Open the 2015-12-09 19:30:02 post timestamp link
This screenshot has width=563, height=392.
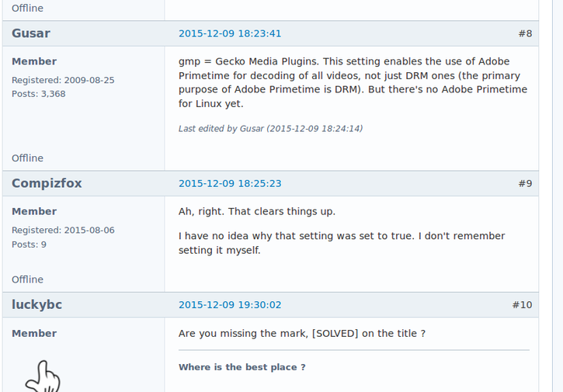[230, 305]
